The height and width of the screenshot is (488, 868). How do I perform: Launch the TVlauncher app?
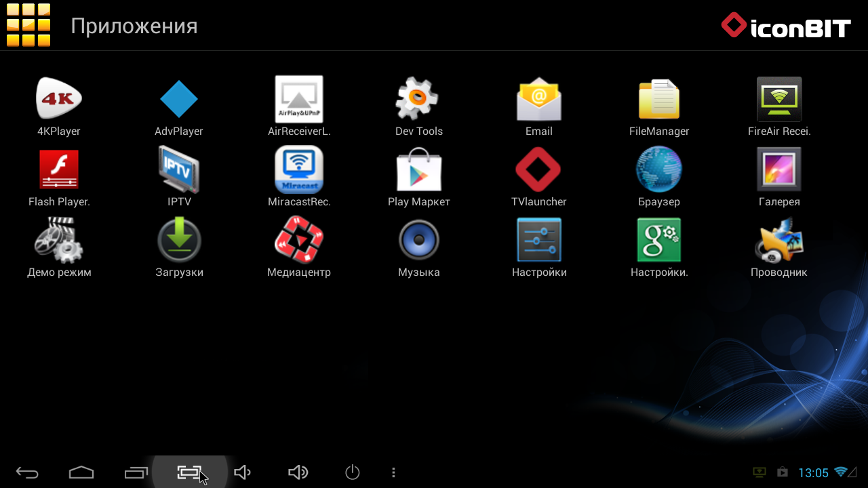click(x=538, y=169)
